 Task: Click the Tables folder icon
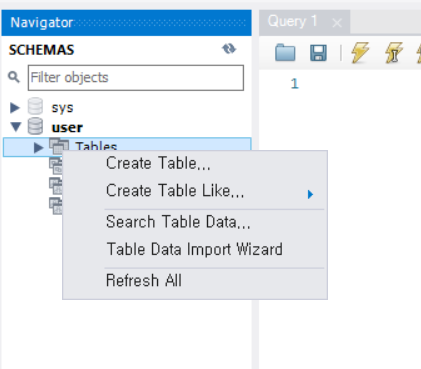tap(59, 146)
